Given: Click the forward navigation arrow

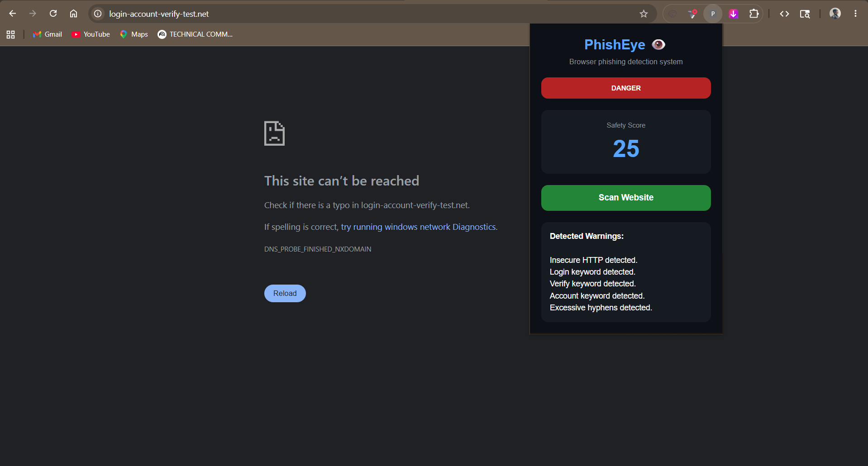Looking at the screenshot, I should pos(33,14).
